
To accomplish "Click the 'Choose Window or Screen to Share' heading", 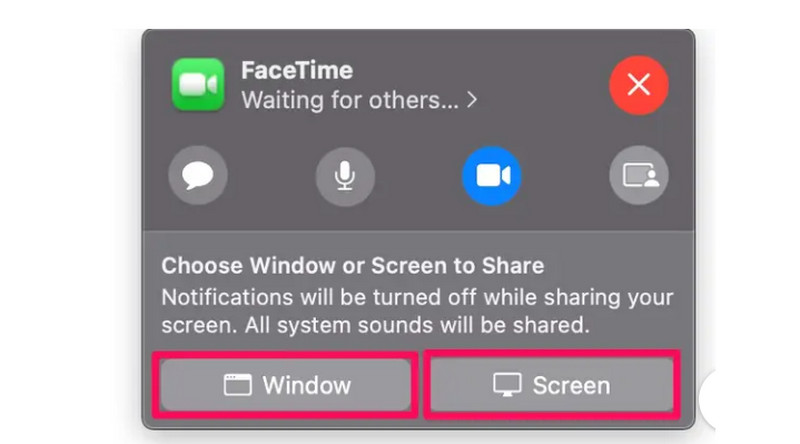I will coord(353,265).
